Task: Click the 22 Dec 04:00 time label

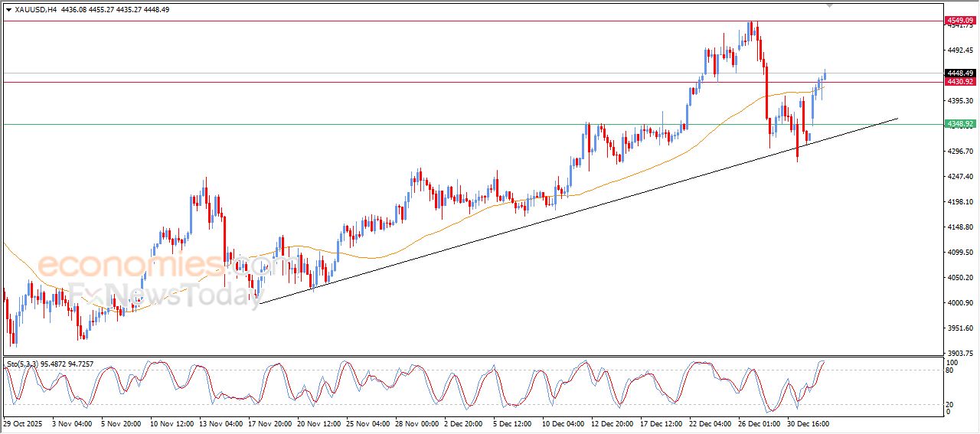Action: [x=710, y=423]
